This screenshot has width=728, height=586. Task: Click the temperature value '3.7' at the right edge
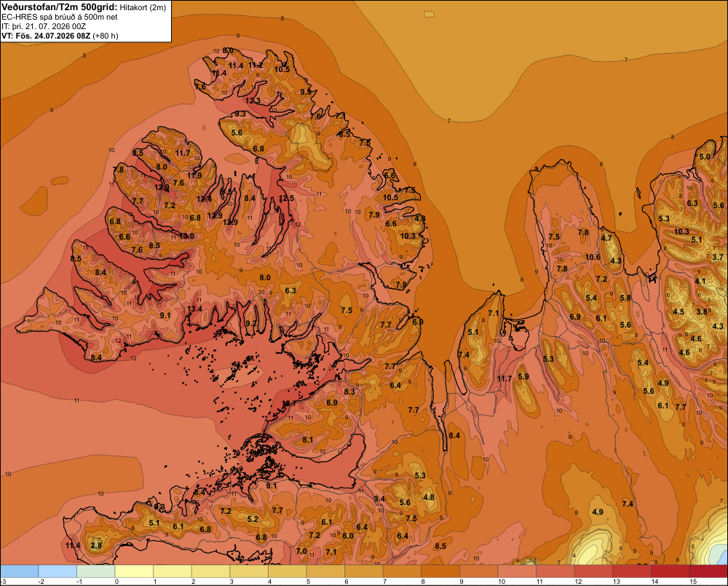click(718, 257)
